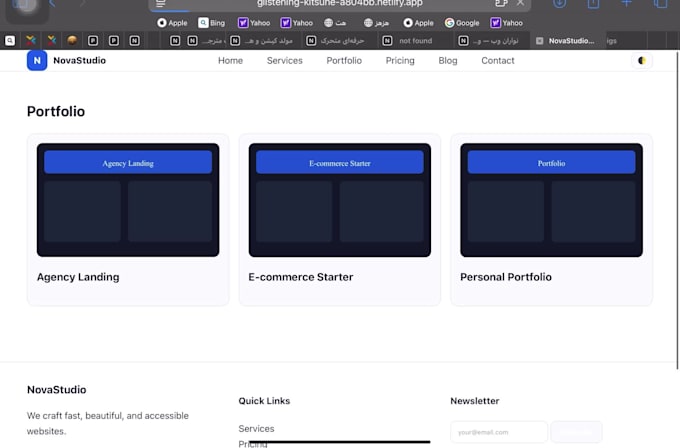Screen dimensions: 680x448
Task: Open the E-commerce Starter preview thumbnail
Action: click(x=340, y=200)
